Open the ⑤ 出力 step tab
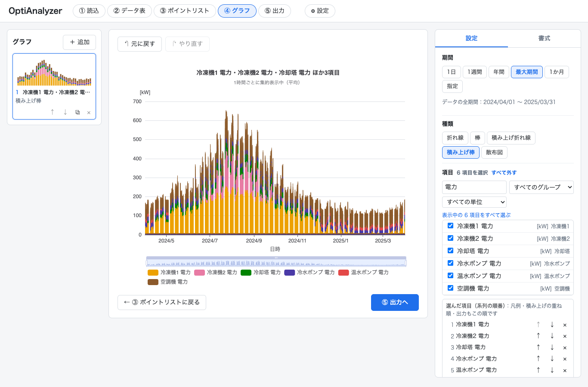Screen dimensions: 588x387 pos(275,11)
